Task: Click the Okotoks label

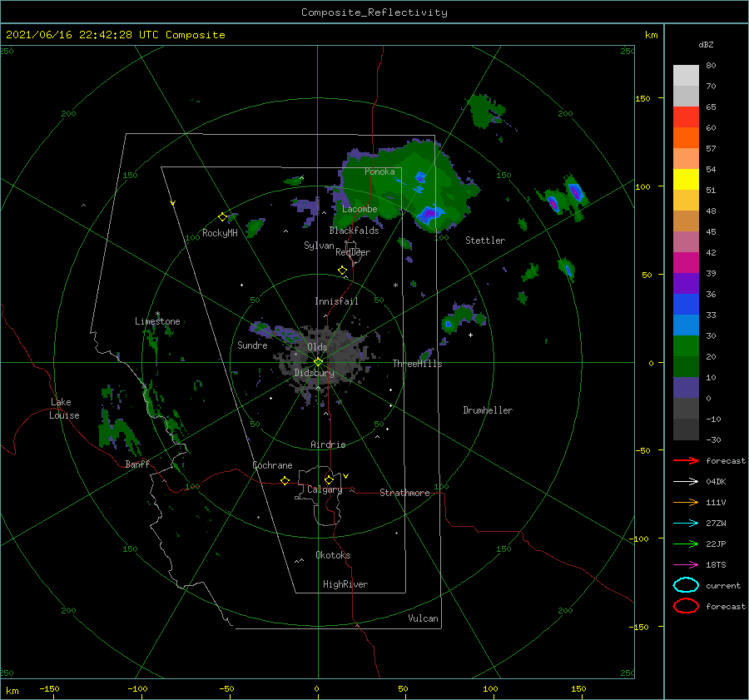Action: pyautogui.click(x=333, y=555)
